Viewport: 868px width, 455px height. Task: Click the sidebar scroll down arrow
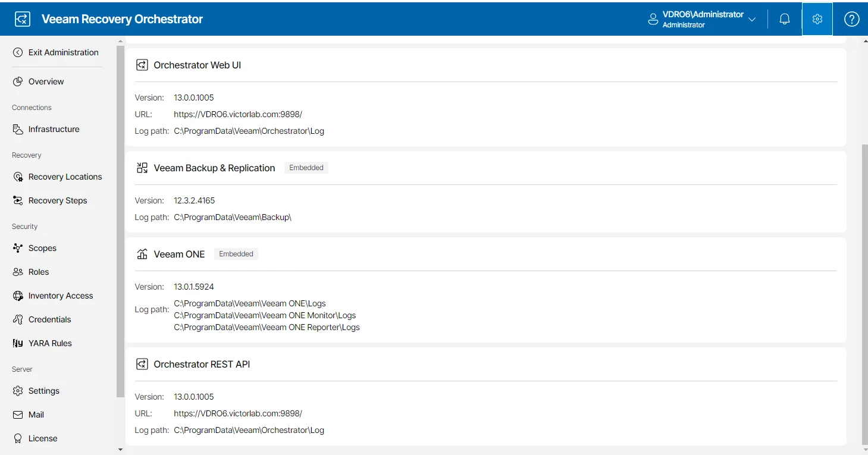pyautogui.click(x=121, y=450)
